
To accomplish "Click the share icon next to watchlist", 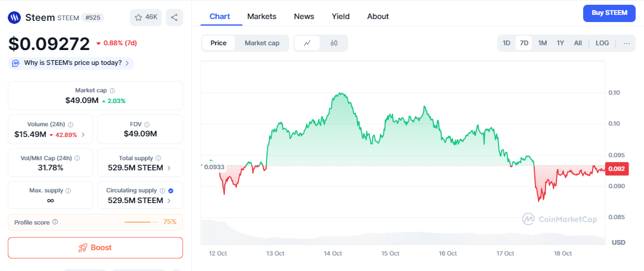I will click(x=174, y=17).
